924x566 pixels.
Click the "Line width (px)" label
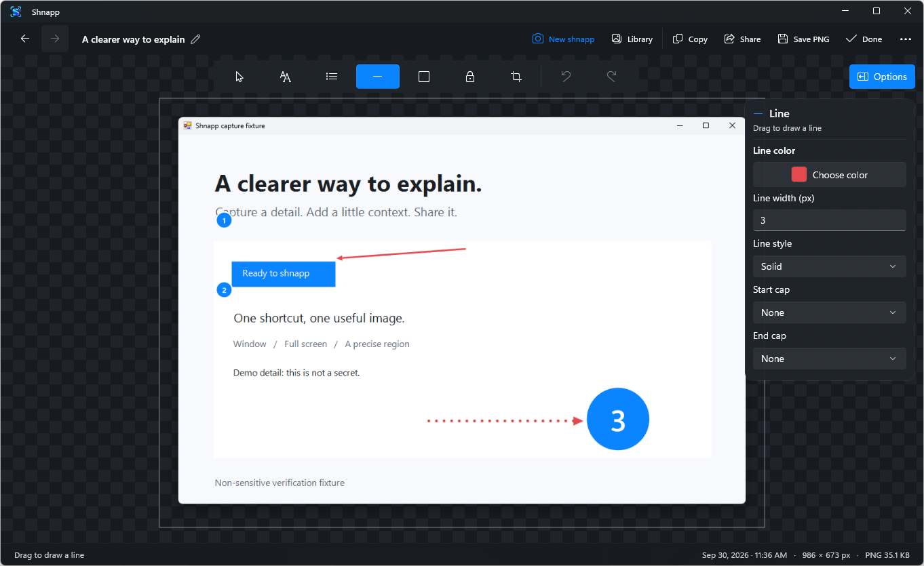click(784, 198)
